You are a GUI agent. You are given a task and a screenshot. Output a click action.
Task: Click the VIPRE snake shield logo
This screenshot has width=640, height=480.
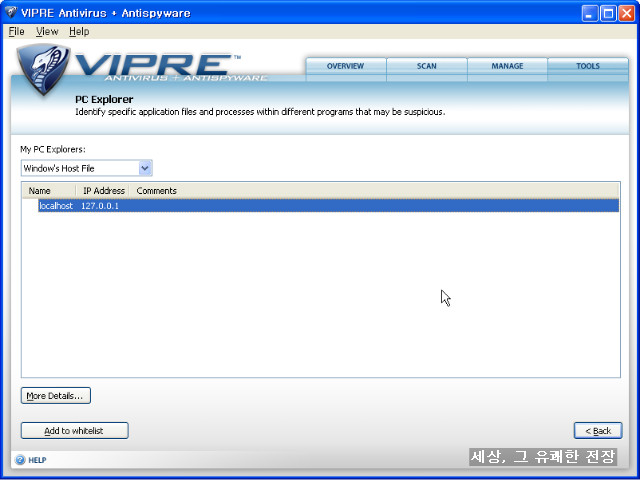[x=43, y=69]
